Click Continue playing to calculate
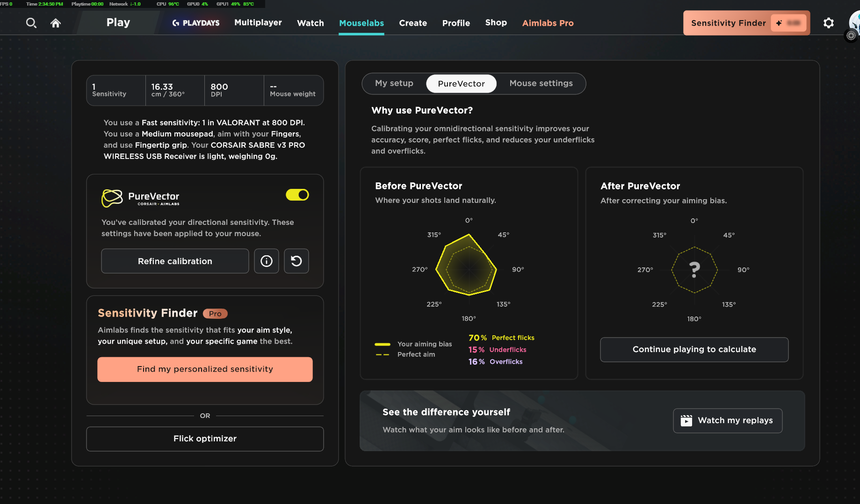 694,349
